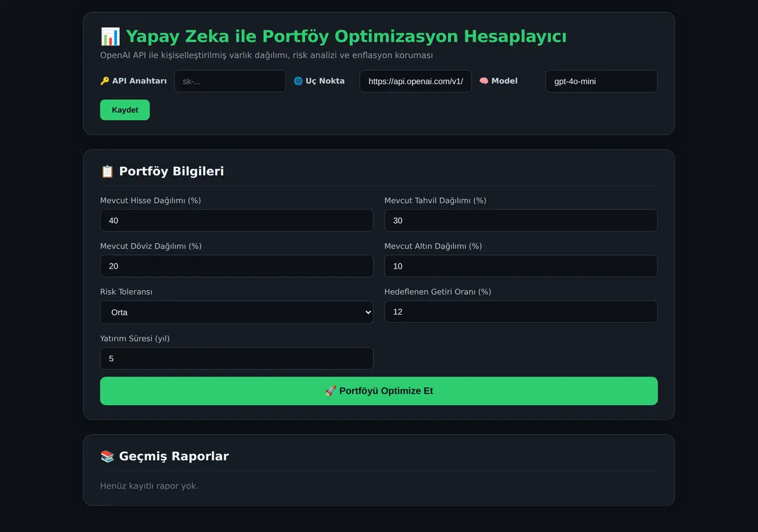Click Portföyü Optimize Et button
Image resolution: width=758 pixels, height=532 pixels.
pos(379,391)
